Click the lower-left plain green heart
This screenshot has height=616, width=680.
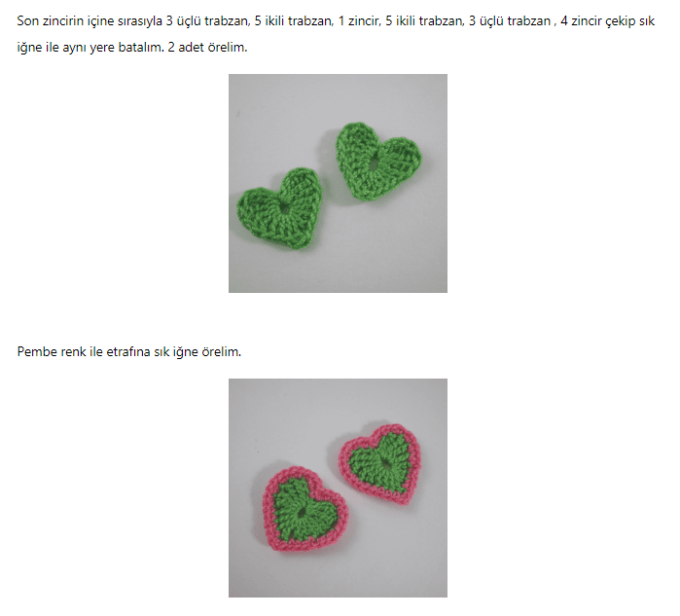[280, 208]
